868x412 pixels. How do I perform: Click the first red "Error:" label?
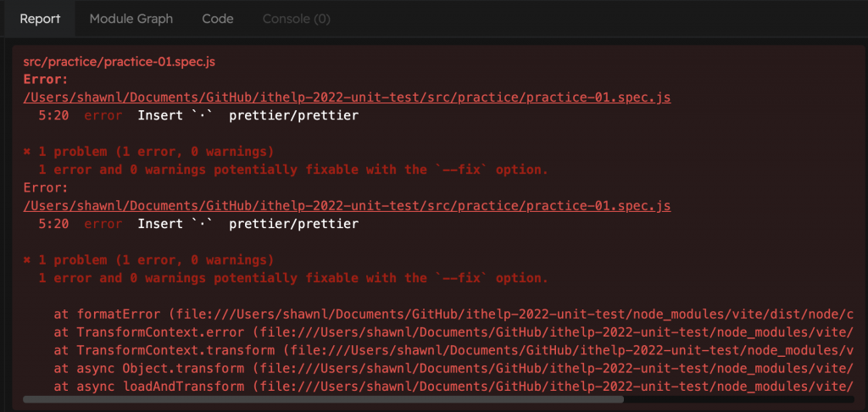pos(44,80)
